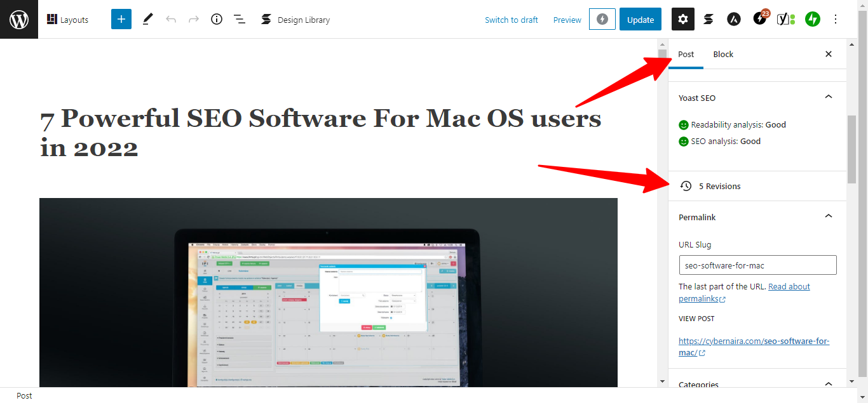This screenshot has width=868, height=403.
Task: Click the post title heading
Action: (321, 133)
